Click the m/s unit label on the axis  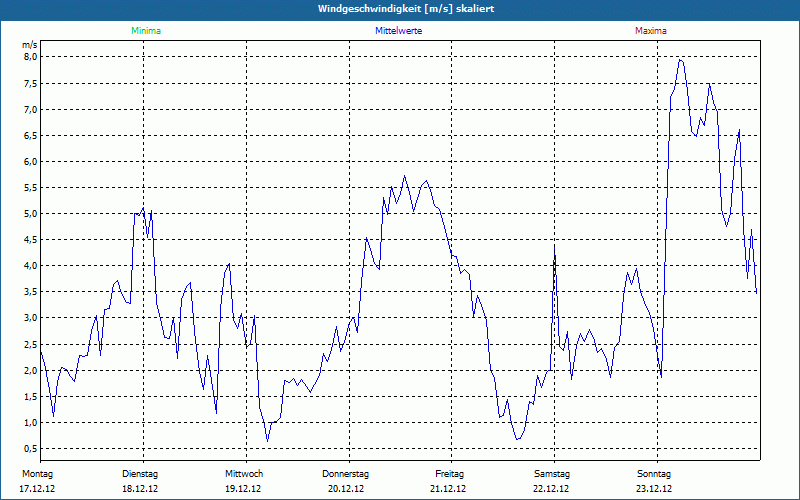(x=30, y=45)
